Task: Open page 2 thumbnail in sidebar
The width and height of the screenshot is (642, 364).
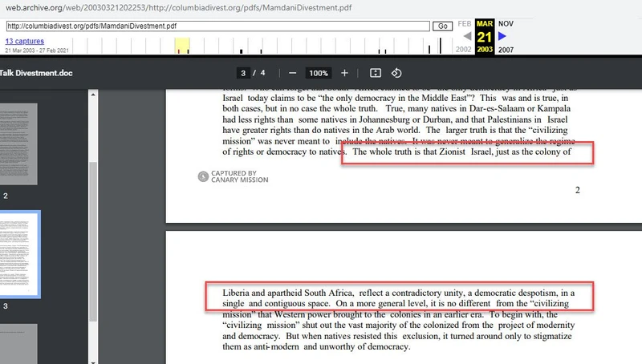Action: pos(18,144)
